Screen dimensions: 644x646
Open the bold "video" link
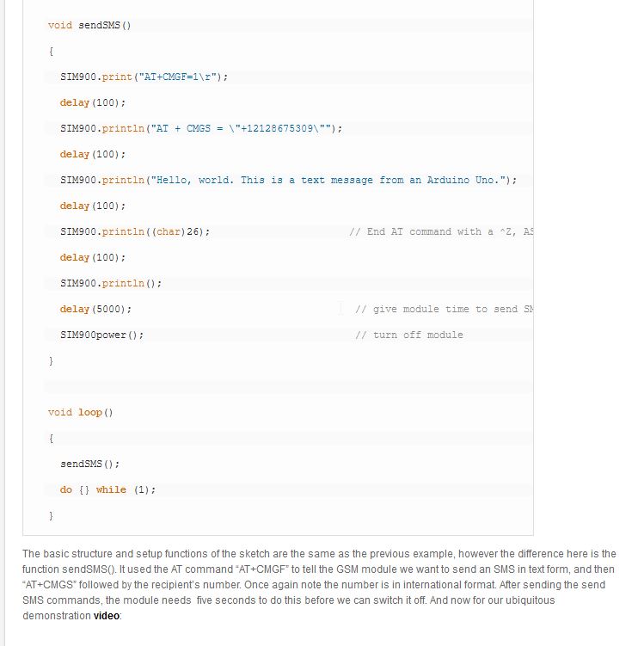click(x=107, y=616)
